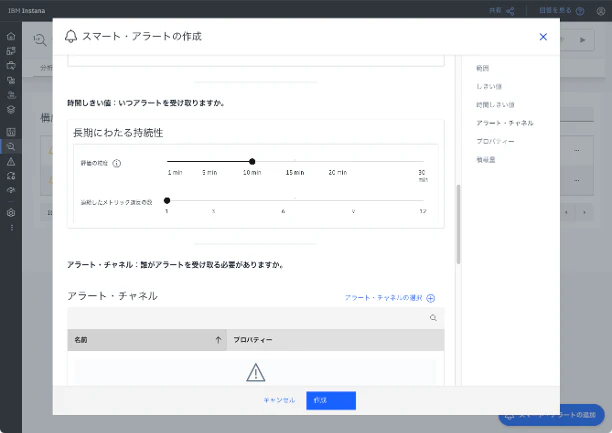Jump to the 範囲 section in the side navigation

(482, 68)
